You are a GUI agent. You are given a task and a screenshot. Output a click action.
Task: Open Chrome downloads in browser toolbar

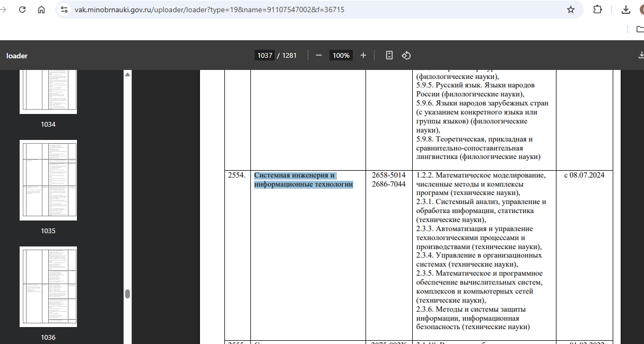(x=626, y=10)
